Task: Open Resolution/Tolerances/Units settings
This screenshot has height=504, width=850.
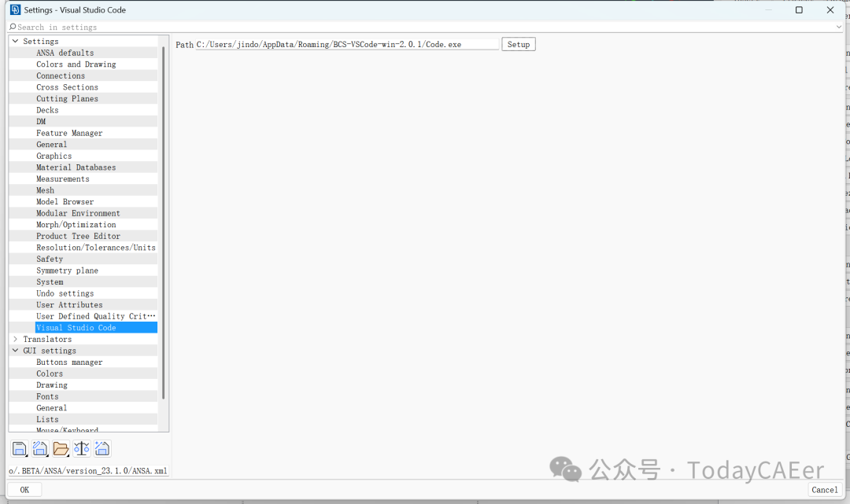Action: (96, 248)
